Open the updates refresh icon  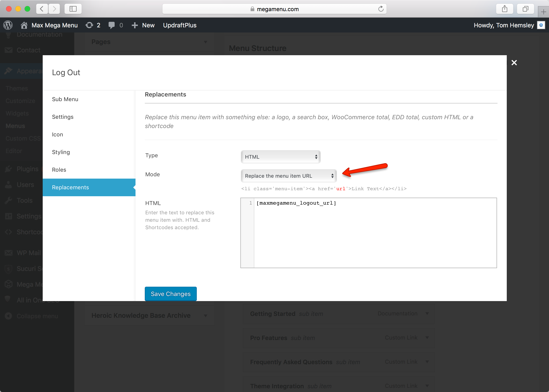coord(89,25)
